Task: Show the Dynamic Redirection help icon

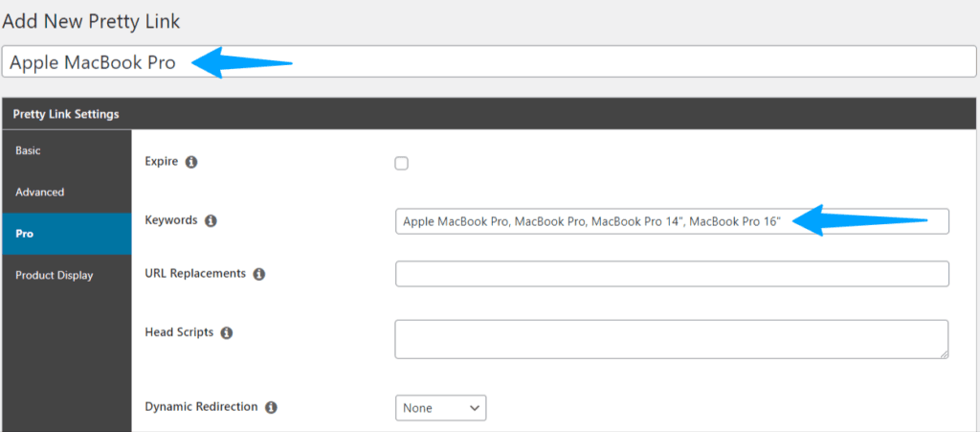Action: pyautogui.click(x=271, y=407)
